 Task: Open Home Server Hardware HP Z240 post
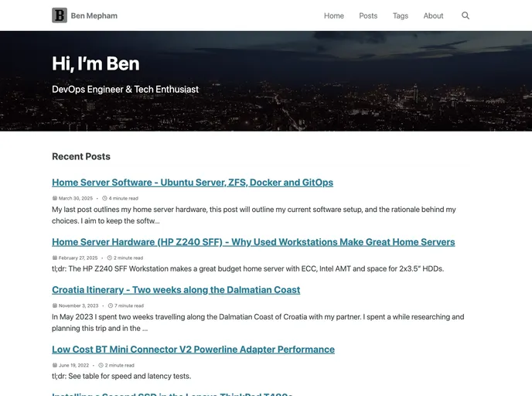253,242
